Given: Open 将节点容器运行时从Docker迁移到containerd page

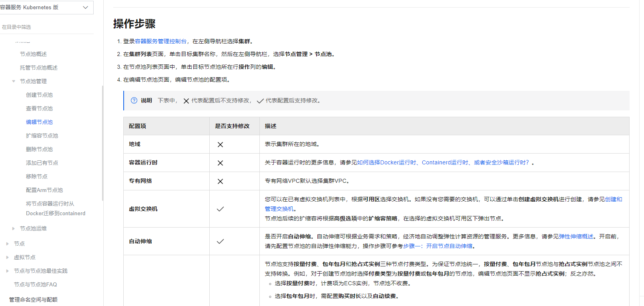Looking at the screenshot, I should tap(56, 208).
